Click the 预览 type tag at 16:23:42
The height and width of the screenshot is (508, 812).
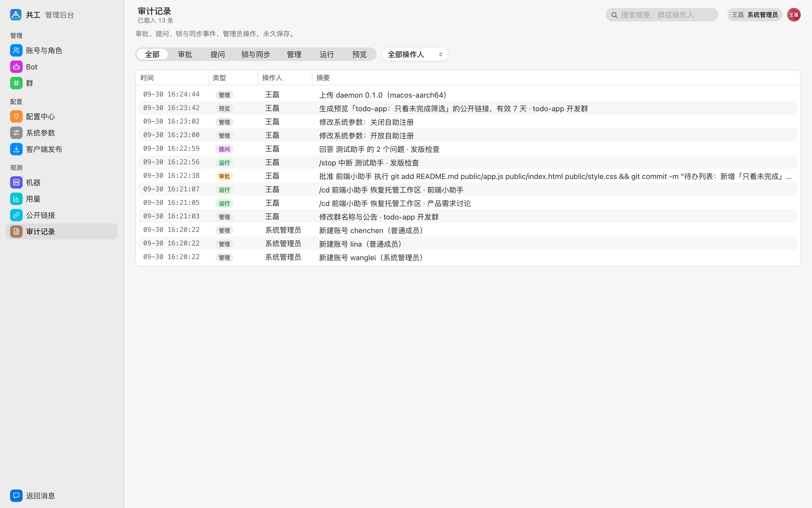(x=224, y=109)
